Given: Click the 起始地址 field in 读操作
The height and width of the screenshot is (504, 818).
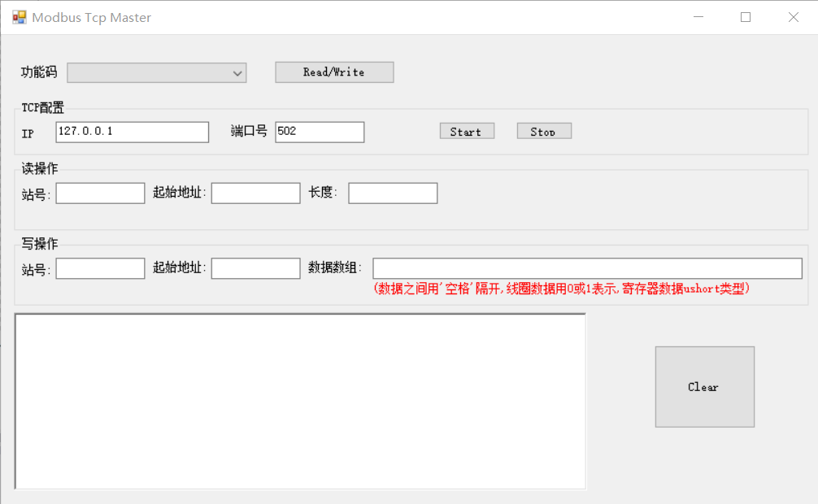Looking at the screenshot, I should [x=255, y=193].
